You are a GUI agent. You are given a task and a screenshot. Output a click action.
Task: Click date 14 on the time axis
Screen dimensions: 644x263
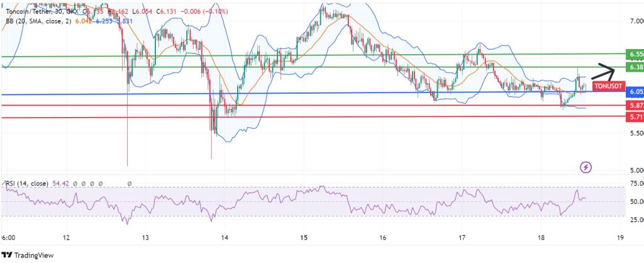[225, 238]
